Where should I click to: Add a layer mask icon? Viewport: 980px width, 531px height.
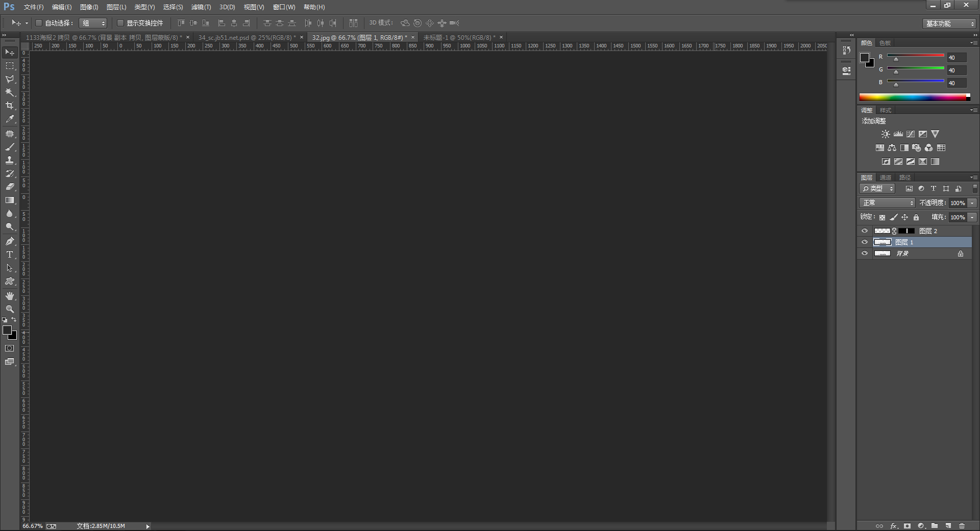907,526
